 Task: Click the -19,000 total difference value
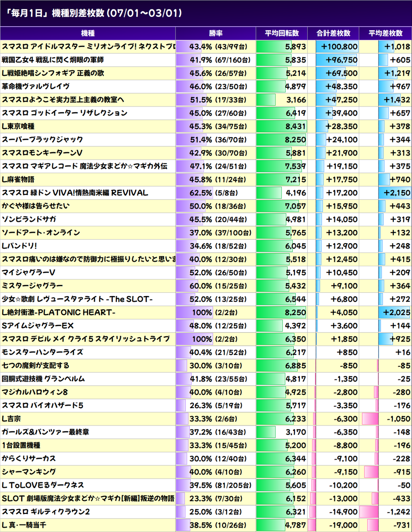[343, 525]
